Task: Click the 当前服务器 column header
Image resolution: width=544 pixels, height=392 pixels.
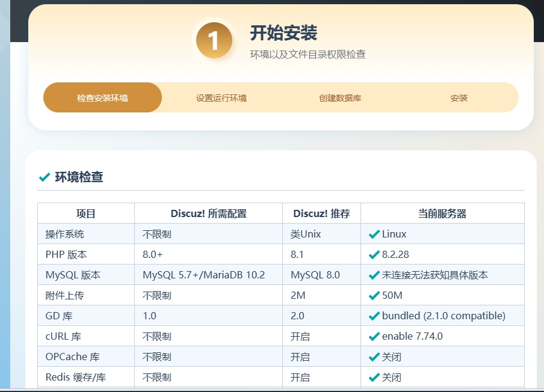Action: click(x=442, y=213)
